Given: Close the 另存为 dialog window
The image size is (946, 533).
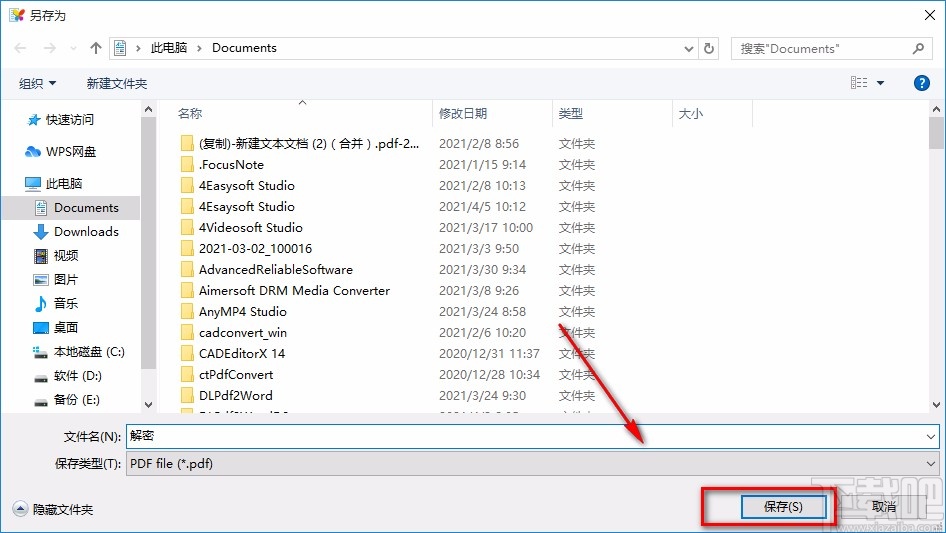Looking at the screenshot, I should [930, 15].
